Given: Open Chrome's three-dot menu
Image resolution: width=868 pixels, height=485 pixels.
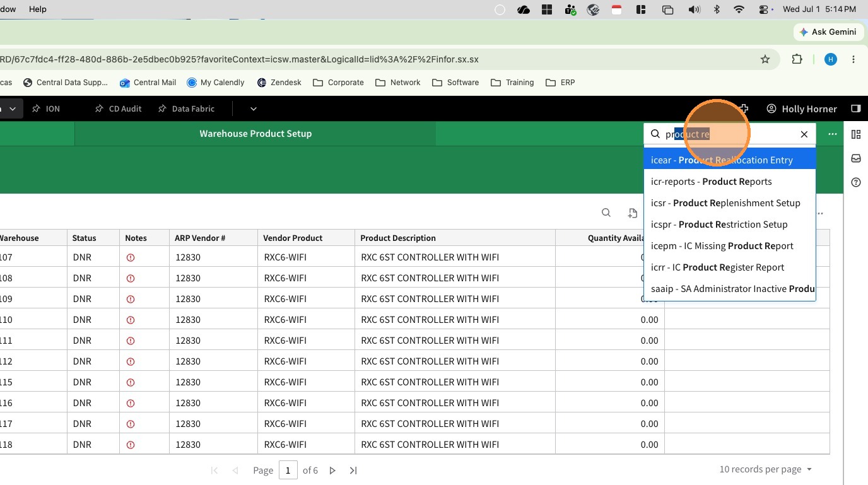Looking at the screenshot, I should [853, 59].
